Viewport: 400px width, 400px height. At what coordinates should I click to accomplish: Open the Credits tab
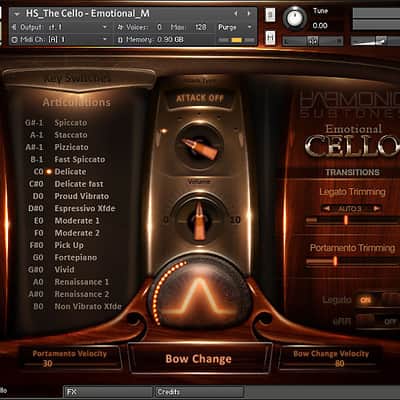pos(199,392)
